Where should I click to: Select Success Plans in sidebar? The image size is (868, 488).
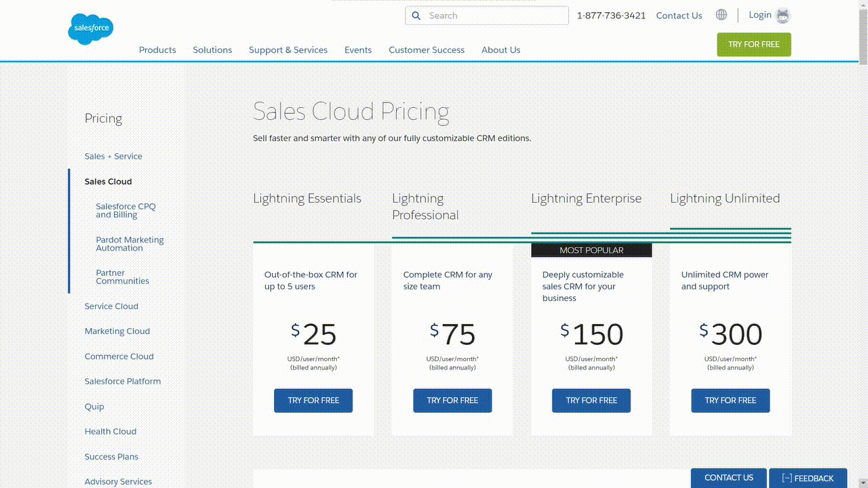(x=111, y=457)
